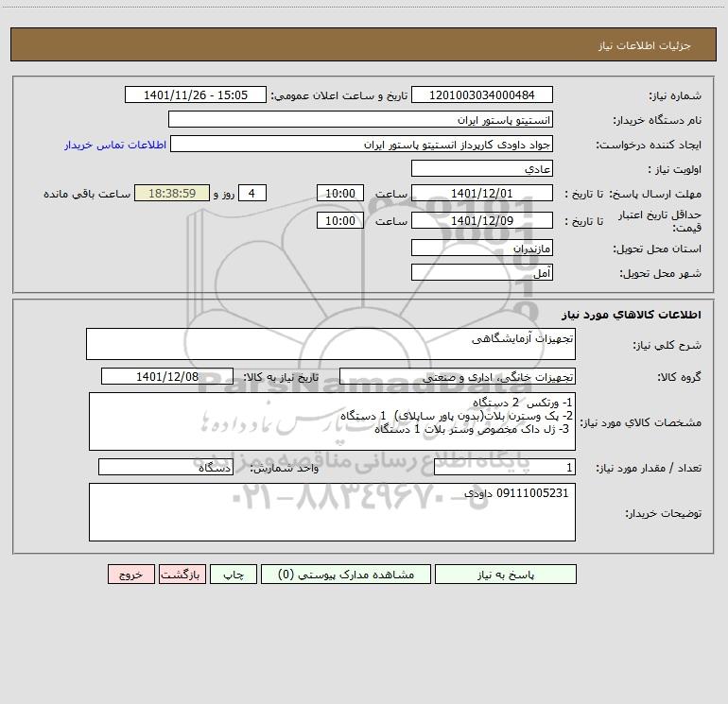Select the شماره نیاز field 1201003034000484
This screenshot has width=728, height=704.
pos(482,94)
